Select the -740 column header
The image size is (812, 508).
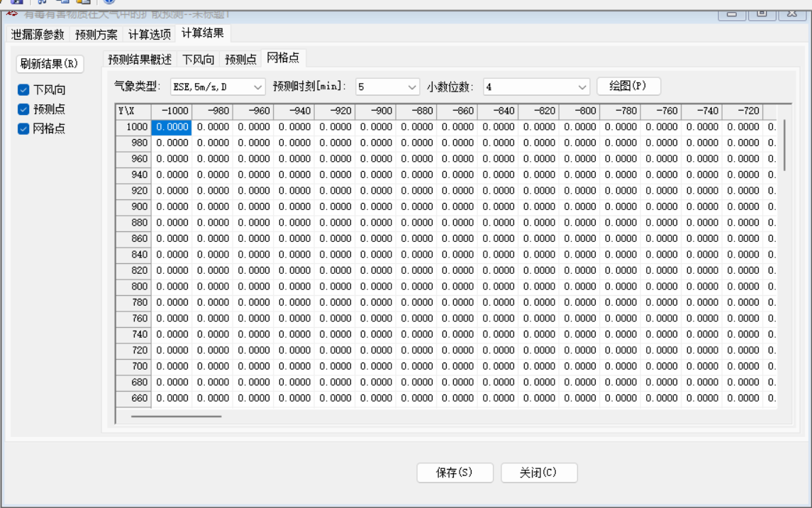pyautogui.click(x=702, y=111)
